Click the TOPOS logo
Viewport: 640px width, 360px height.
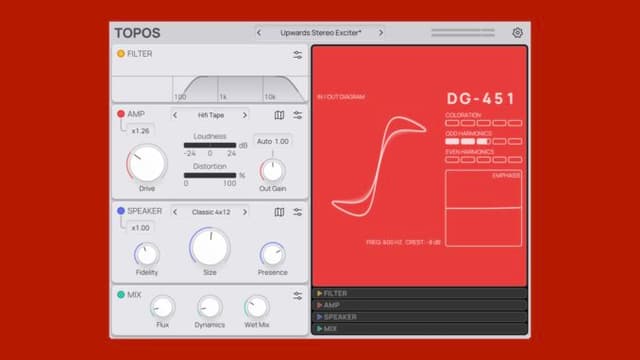pos(138,33)
